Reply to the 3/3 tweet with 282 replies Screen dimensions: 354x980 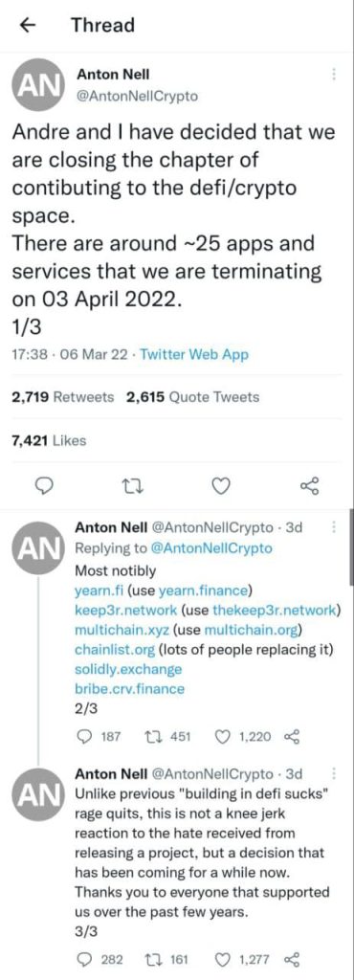point(103,959)
